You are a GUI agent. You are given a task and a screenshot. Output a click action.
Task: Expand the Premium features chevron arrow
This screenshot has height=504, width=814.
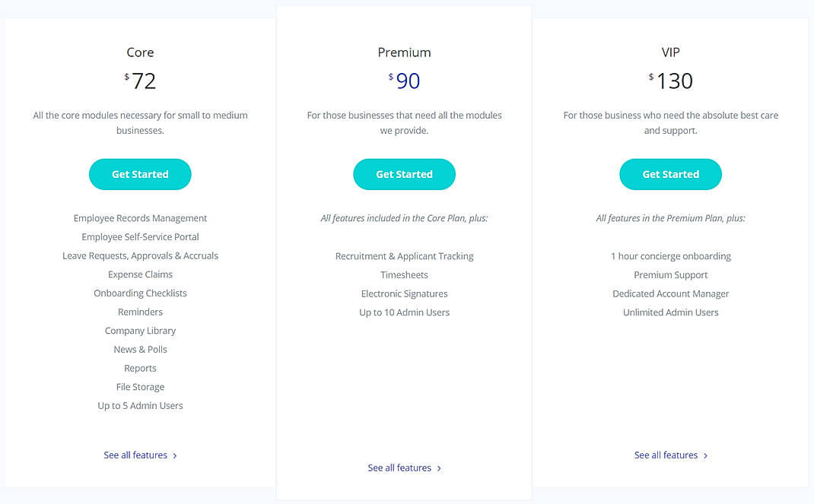(439, 468)
